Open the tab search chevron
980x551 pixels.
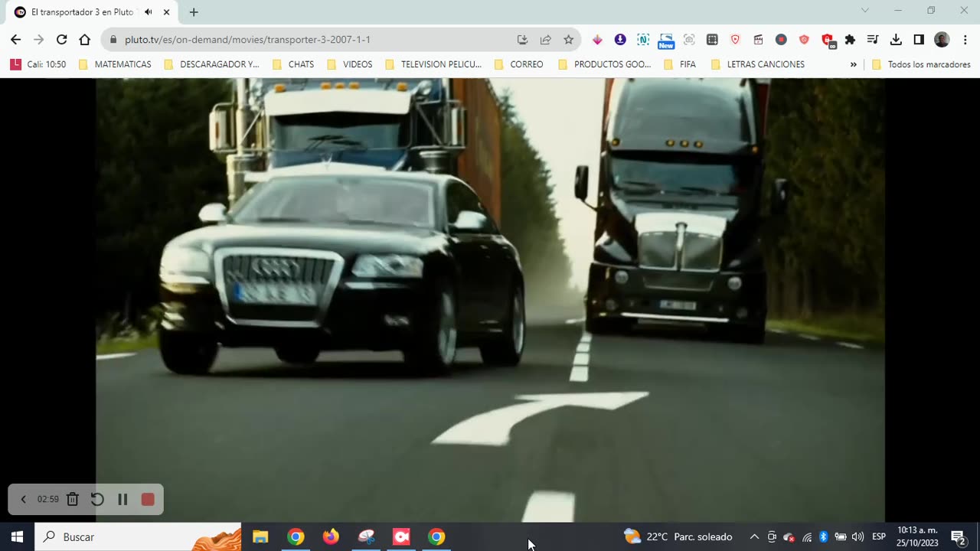click(x=865, y=11)
